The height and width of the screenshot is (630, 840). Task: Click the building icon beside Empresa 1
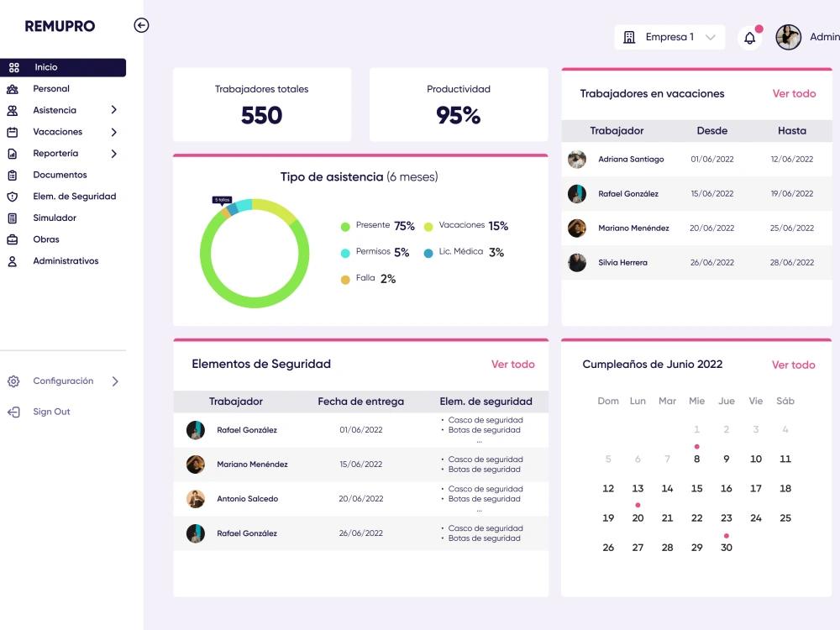pos(629,37)
